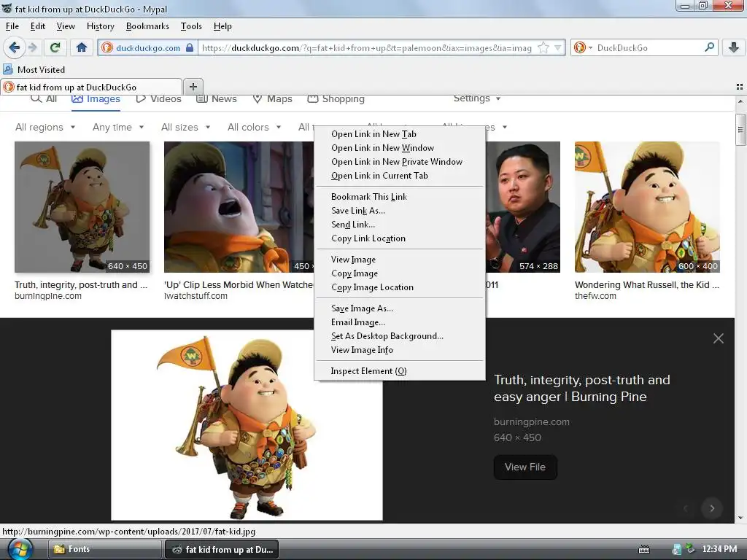The height and width of the screenshot is (560, 747).
Task: Select the fat kid from up tab
Action: [90, 87]
